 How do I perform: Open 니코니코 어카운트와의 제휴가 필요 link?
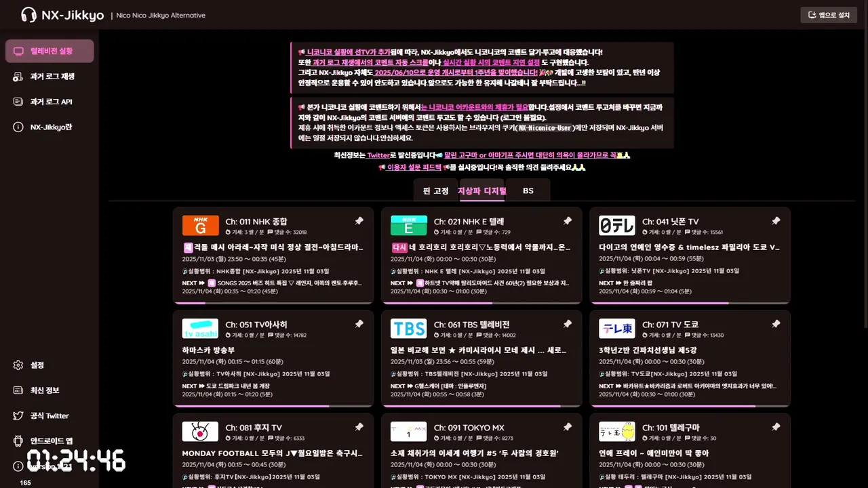[475, 107]
